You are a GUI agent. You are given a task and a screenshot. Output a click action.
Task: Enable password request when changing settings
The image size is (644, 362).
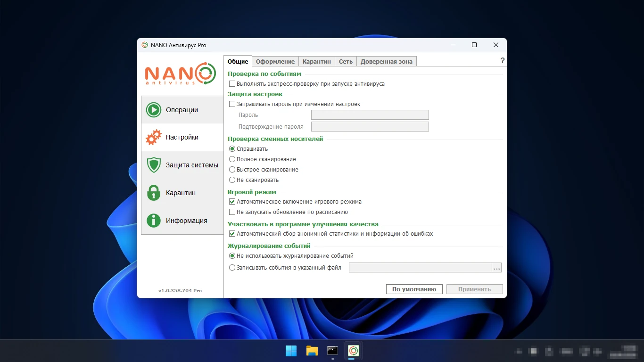tap(232, 104)
